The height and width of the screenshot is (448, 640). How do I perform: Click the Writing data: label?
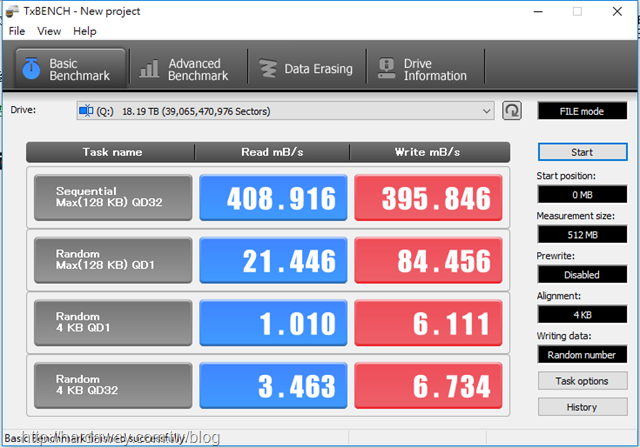click(564, 336)
